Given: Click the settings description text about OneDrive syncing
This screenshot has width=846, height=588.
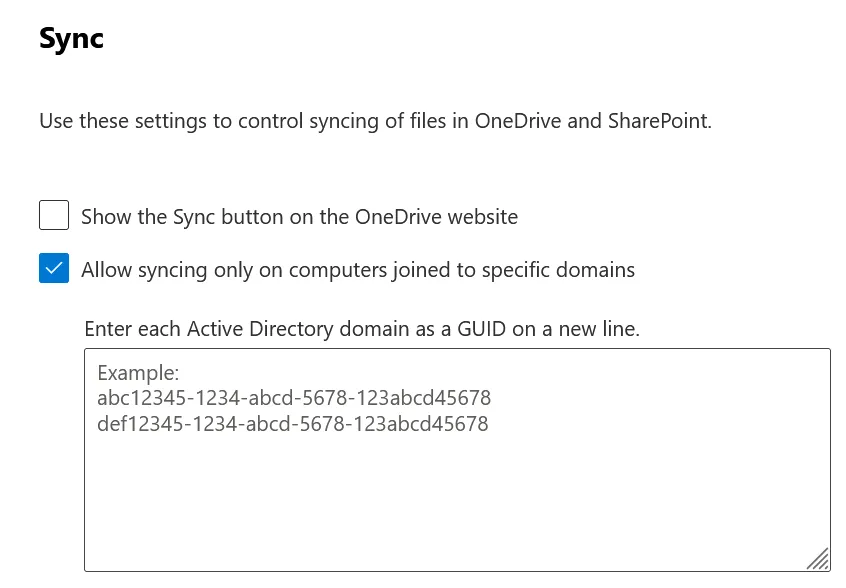Looking at the screenshot, I should [x=374, y=120].
